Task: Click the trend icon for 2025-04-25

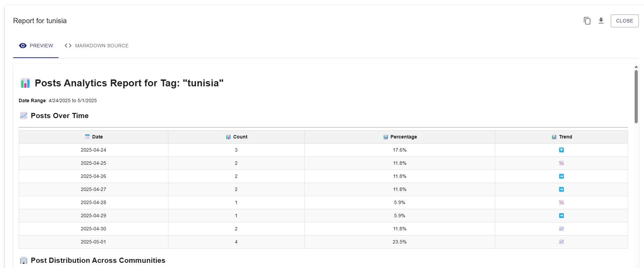Action: coord(561,163)
